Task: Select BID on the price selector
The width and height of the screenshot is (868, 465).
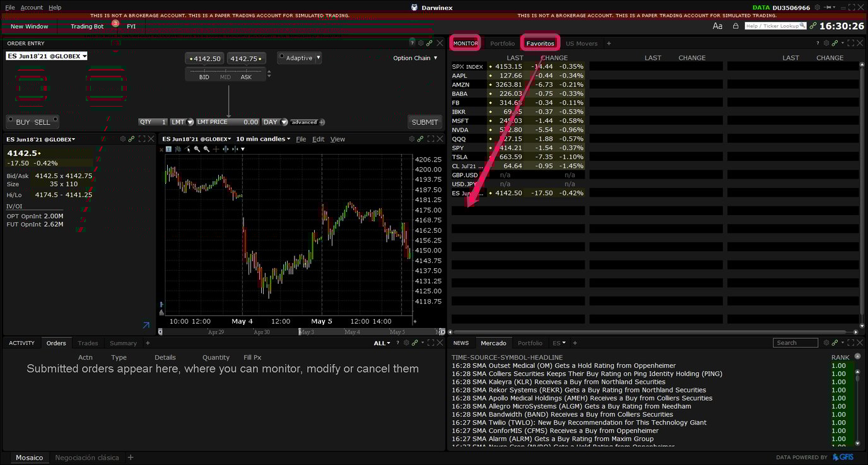Action: (x=204, y=77)
